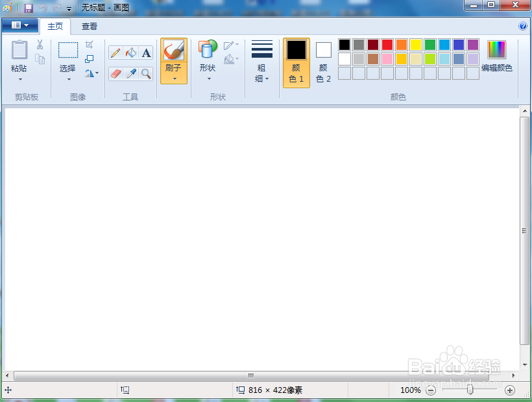
Task: Pick the black color swatch
Action: tap(345, 45)
